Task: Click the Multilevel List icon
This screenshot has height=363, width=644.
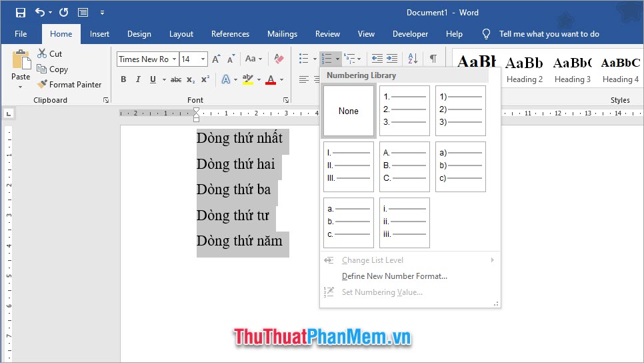Action: 349,59
